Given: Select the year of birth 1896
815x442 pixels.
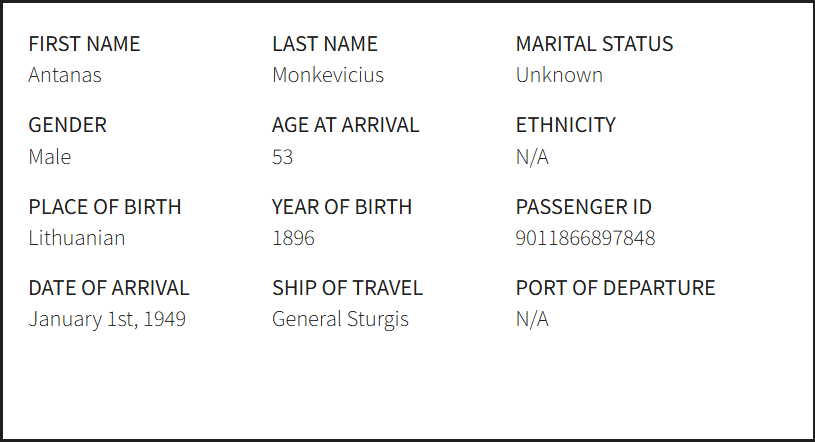Looking at the screenshot, I should coord(293,238).
